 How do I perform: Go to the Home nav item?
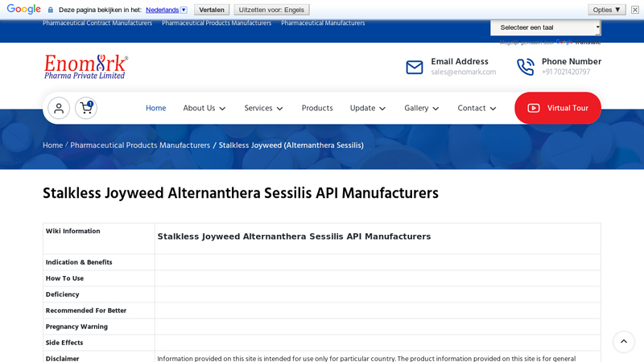[155, 108]
